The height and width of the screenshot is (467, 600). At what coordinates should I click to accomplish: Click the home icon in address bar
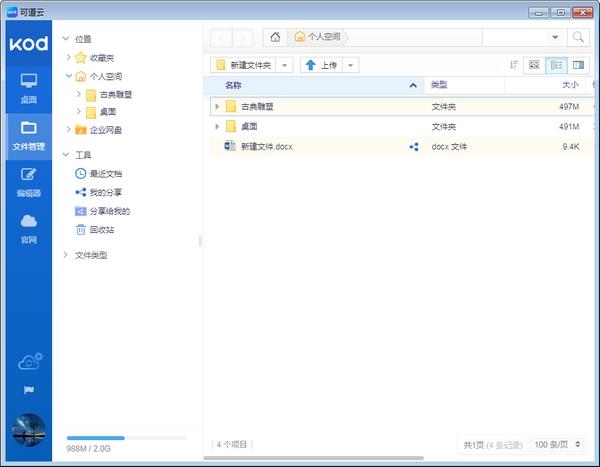[275, 37]
